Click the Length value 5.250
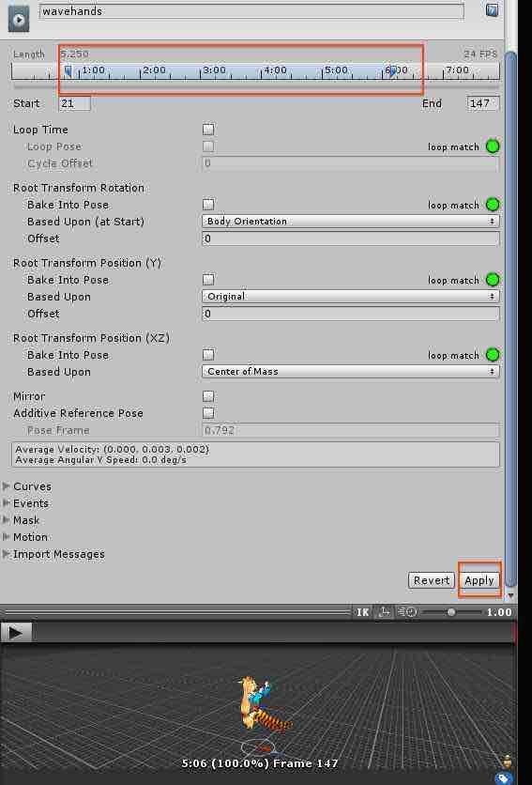Screen dimensions: 532x785 tap(74, 54)
